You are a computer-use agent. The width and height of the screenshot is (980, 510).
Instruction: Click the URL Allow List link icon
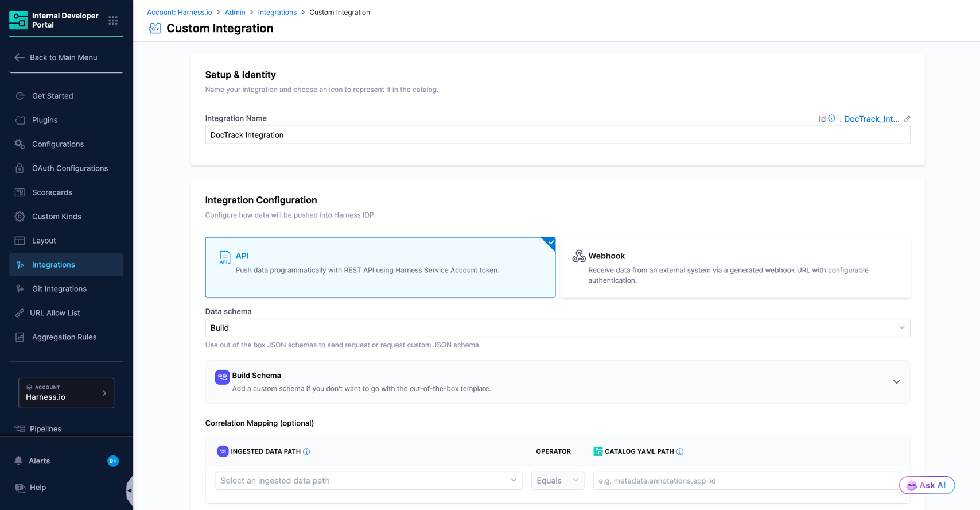click(x=20, y=313)
